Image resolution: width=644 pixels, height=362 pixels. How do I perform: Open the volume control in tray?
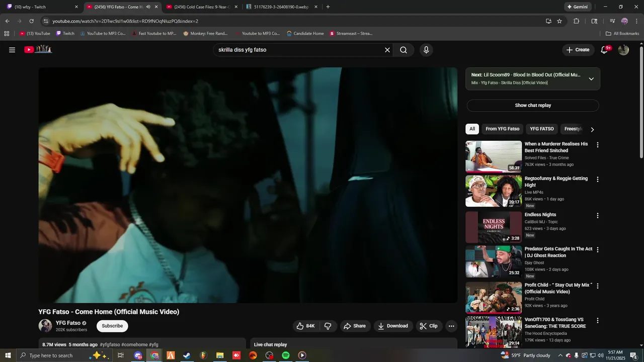click(x=600, y=355)
